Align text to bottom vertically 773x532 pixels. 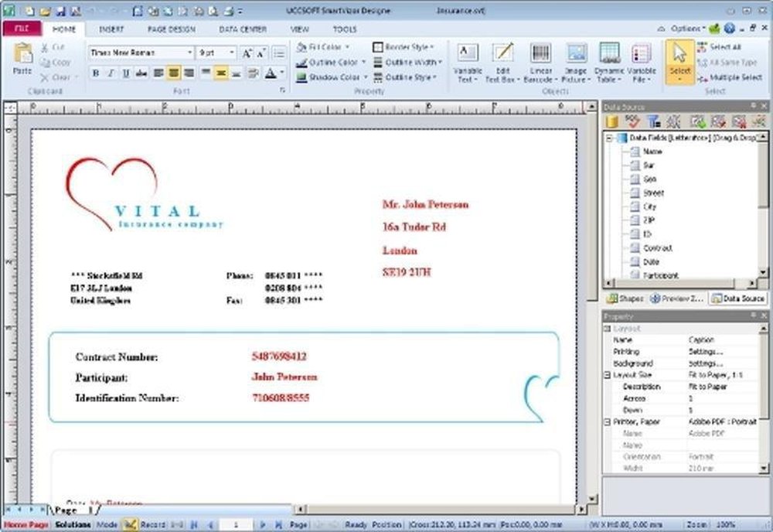click(237, 73)
